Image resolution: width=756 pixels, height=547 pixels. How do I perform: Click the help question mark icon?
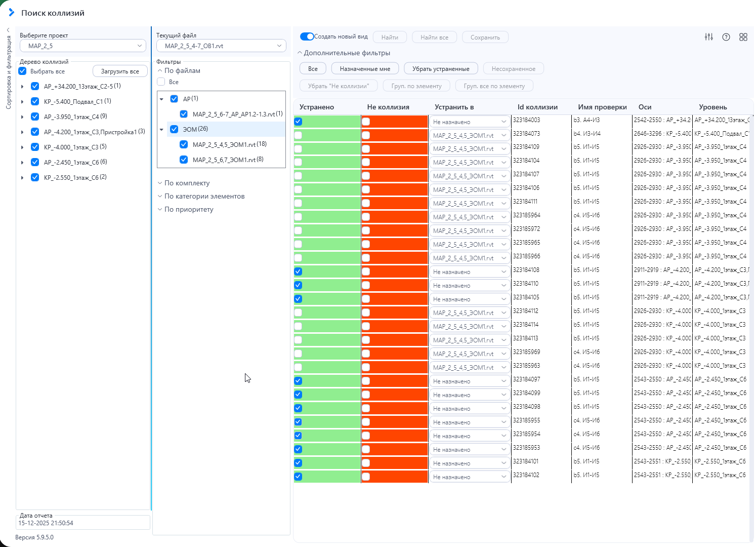point(726,37)
